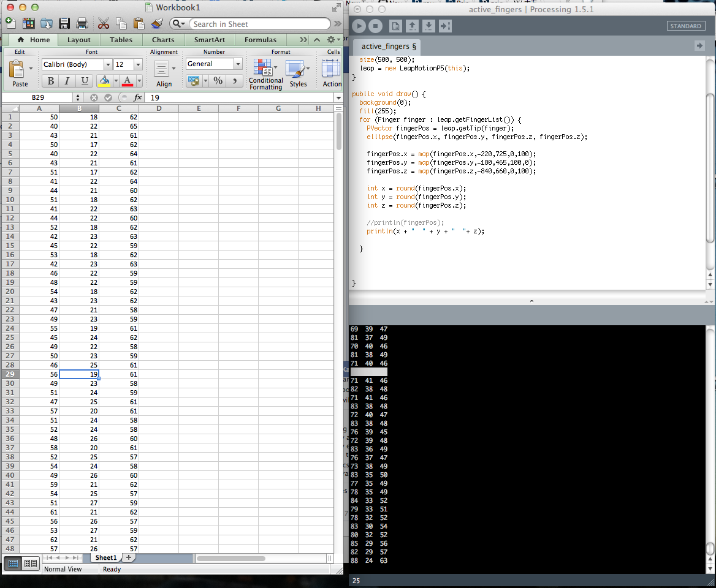Activate the Format Painter brush icon
The width and height of the screenshot is (716, 588).
pyautogui.click(x=157, y=23)
